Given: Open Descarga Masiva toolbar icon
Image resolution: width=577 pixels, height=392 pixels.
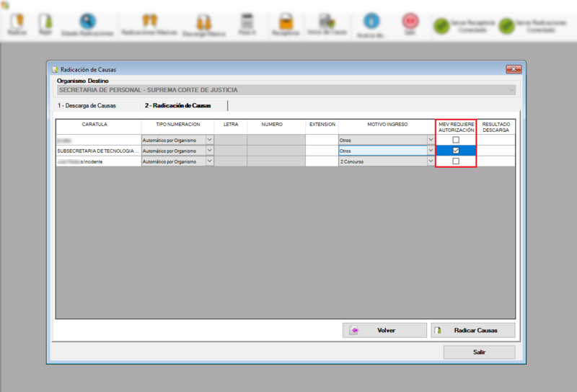Looking at the screenshot, I should coord(203,22).
